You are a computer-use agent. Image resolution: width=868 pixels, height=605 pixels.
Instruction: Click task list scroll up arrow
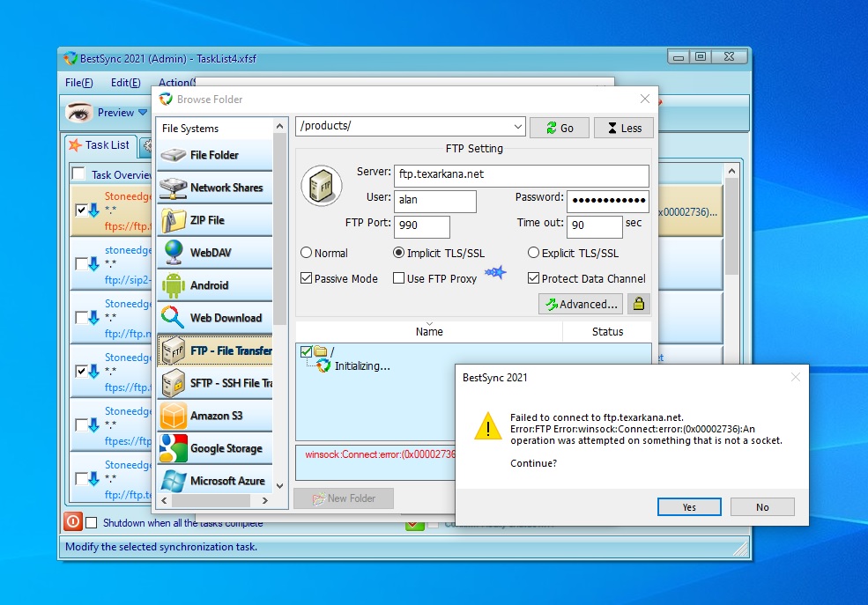tap(731, 172)
